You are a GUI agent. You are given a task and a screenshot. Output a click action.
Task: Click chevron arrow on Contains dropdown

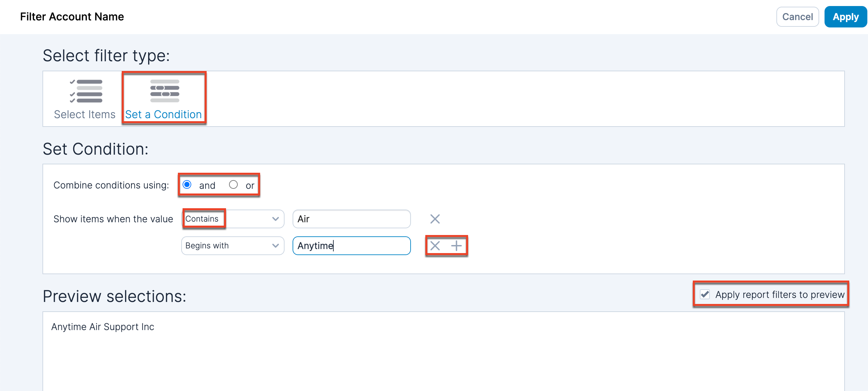coord(275,219)
